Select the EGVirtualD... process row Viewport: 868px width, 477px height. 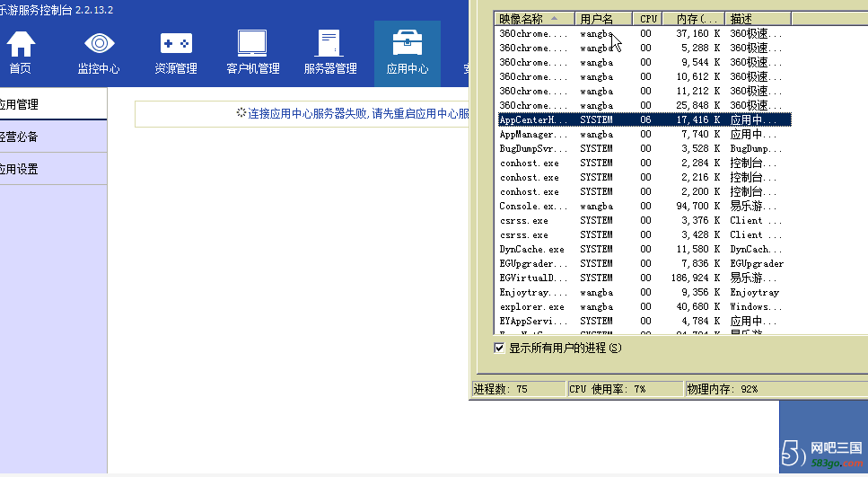pos(644,278)
